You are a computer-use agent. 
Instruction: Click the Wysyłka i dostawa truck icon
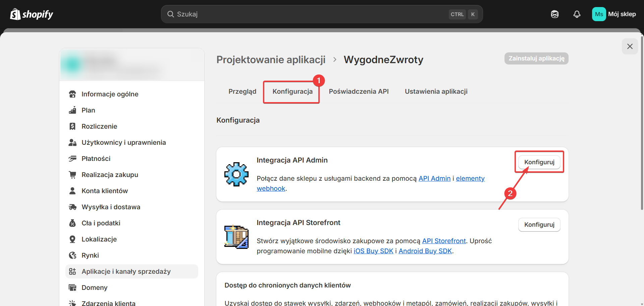tap(72, 207)
